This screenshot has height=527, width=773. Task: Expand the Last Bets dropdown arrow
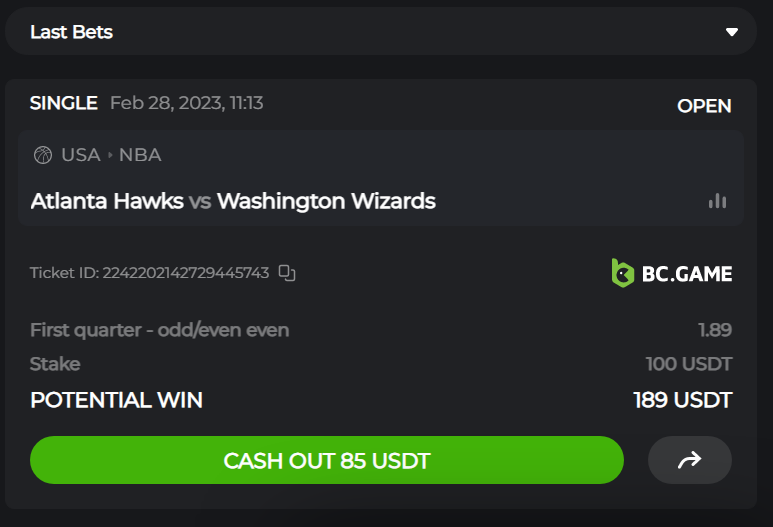[732, 32]
